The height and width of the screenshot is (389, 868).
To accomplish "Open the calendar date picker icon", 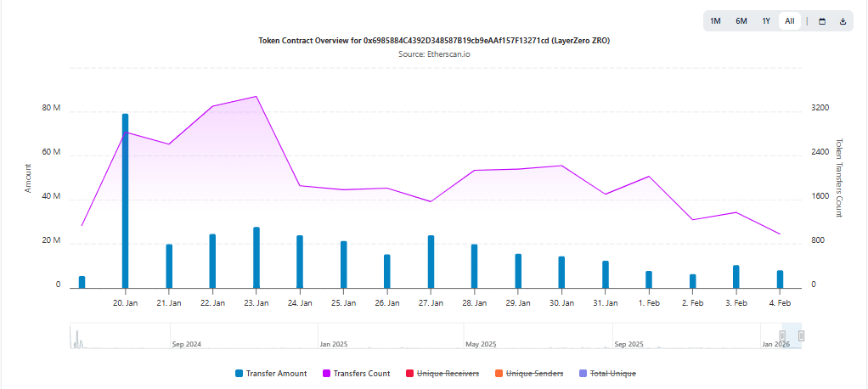I will point(821,21).
